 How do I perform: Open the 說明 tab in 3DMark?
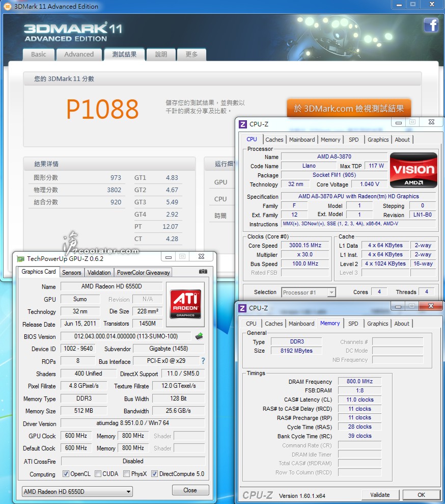coord(161,55)
